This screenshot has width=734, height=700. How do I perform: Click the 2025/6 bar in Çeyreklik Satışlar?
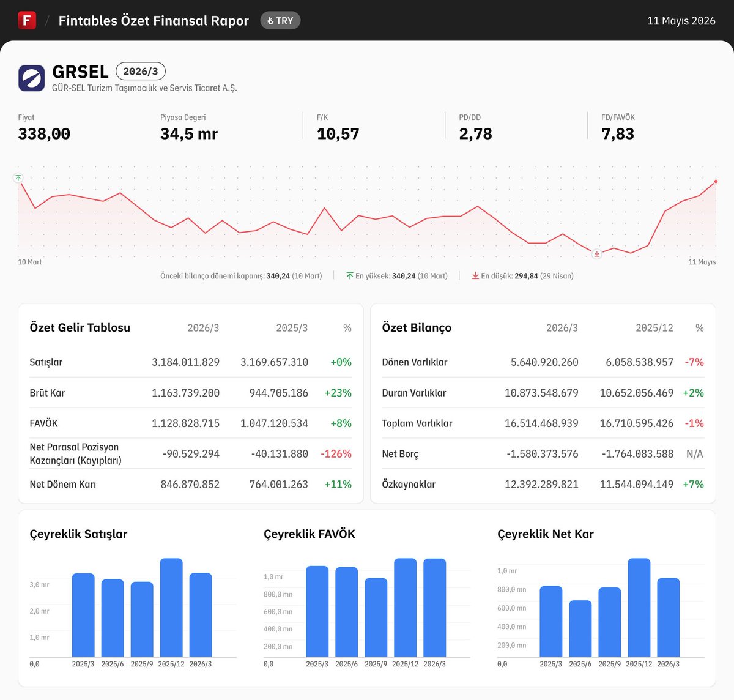(x=113, y=618)
